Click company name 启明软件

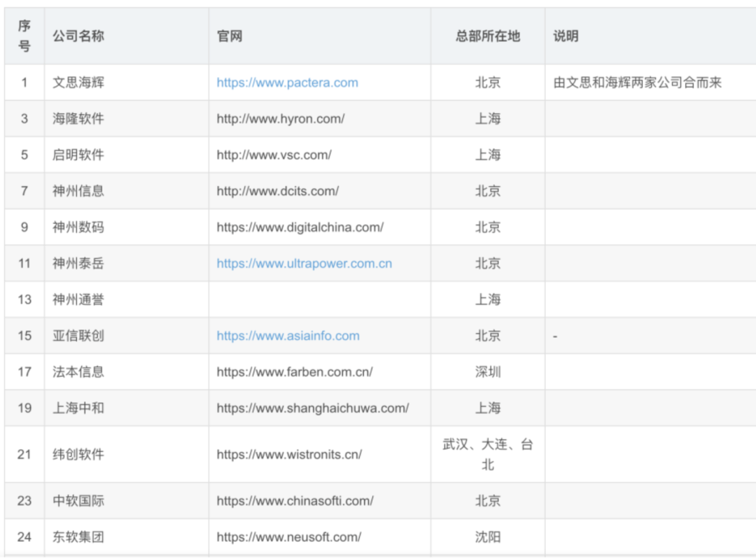point(78,155)
